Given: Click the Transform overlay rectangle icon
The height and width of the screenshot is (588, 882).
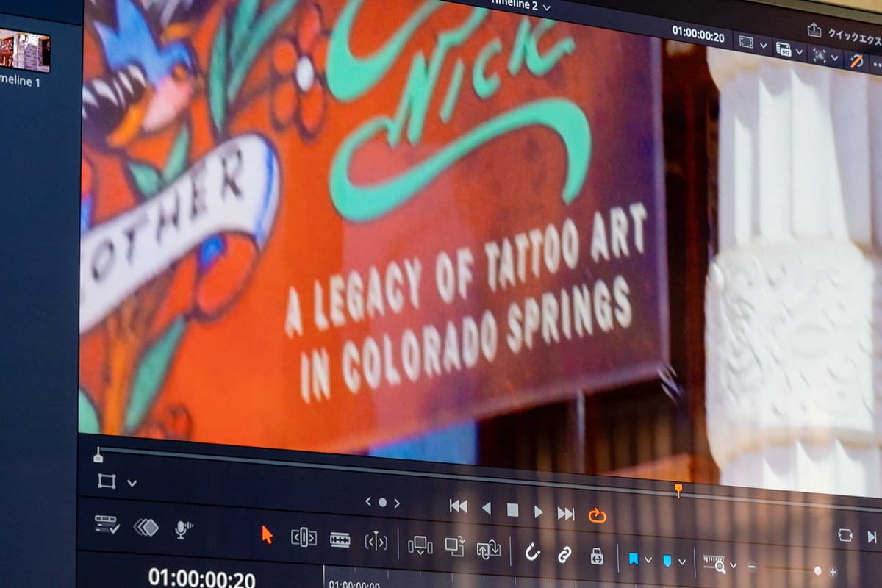Looking at the screenshot, I should tap(107, 481).
